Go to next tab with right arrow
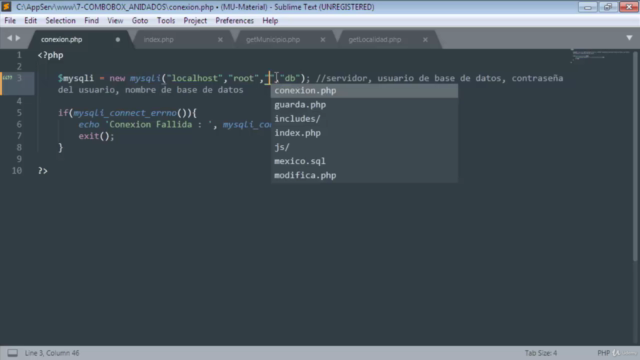 point(18,38)
